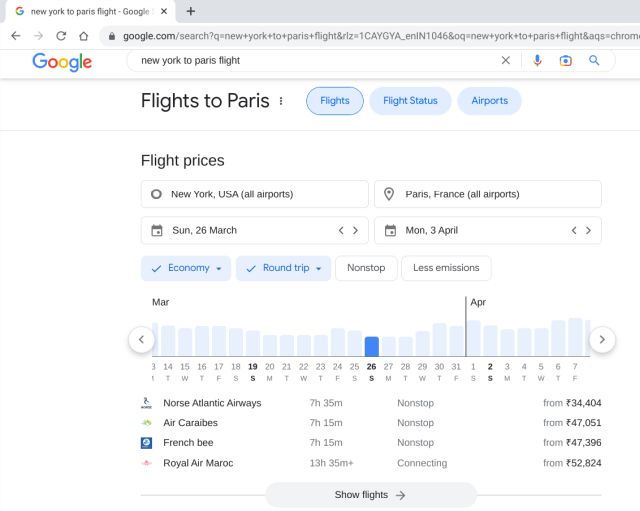
Task: Move return date one day earlier
Action: point(574,231)
